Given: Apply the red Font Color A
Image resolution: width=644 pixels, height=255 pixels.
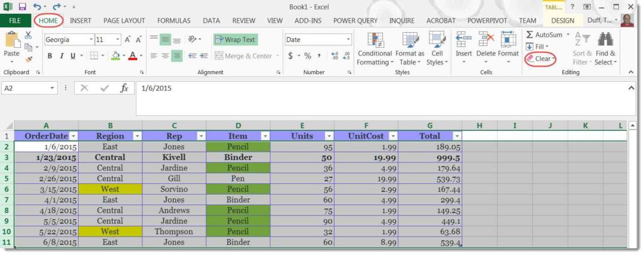Looking at the screenshot, I should pos(133,55).
